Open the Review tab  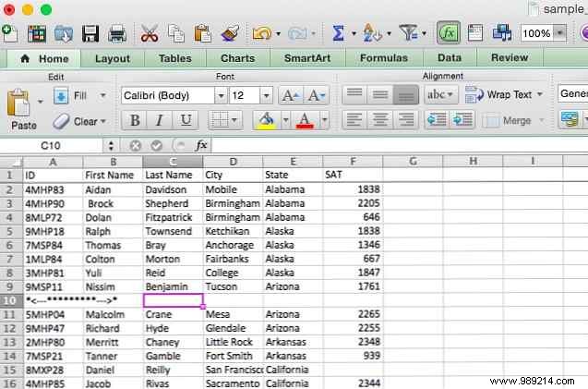coord(510,58)
